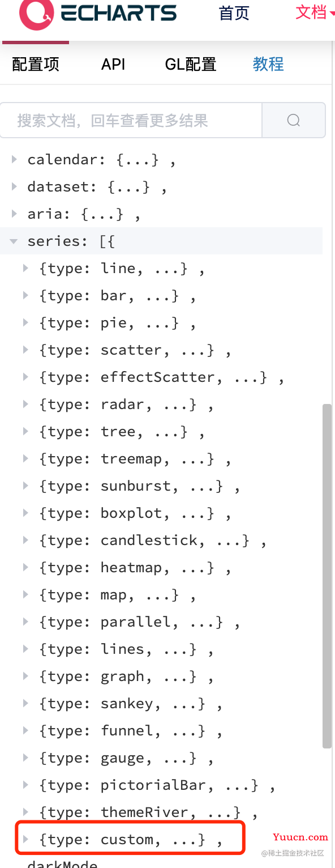Switch to the 配置项 tab

[x=36, y=65]
